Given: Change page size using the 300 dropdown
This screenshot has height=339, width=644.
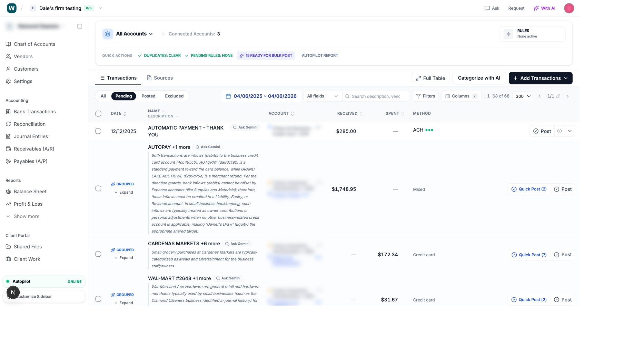Looking at the screenshot, I should (x=522, y=96).
